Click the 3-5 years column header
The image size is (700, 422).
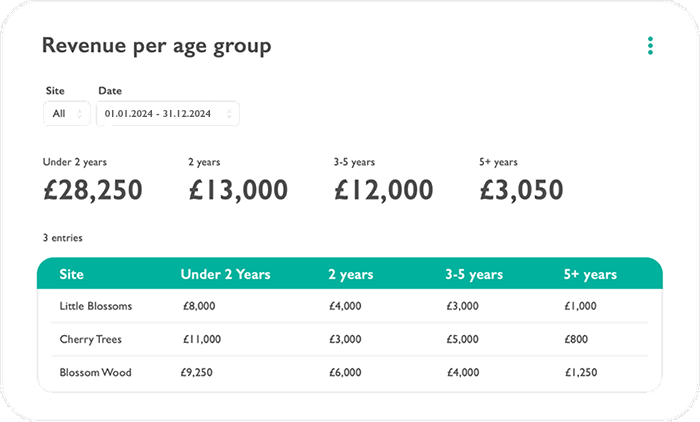pyautogui.click(x=474, y=274)
